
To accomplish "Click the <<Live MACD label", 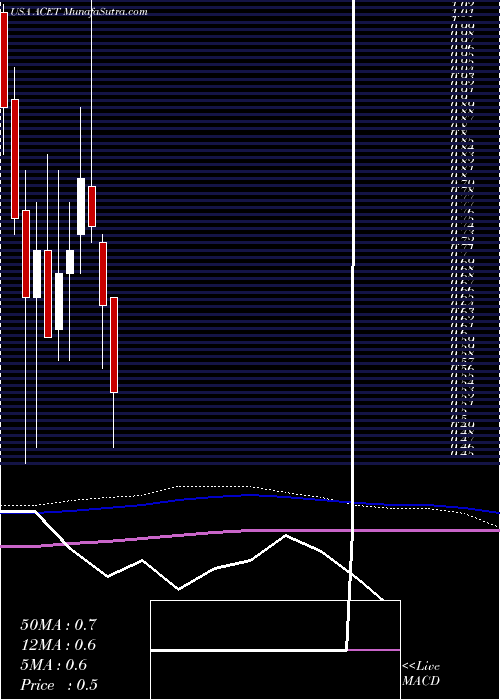I will tap(421, 674).
